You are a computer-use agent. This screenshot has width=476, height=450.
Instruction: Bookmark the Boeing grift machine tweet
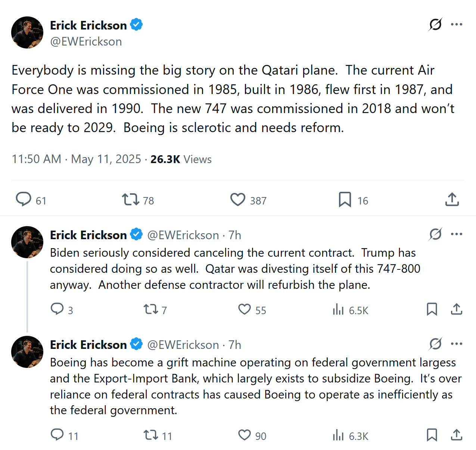[432, 435]
